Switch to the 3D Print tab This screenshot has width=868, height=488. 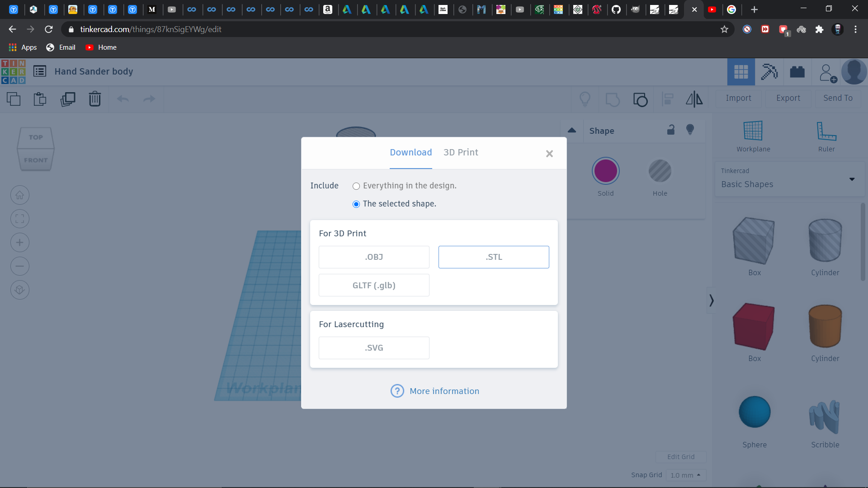[461, 152]
